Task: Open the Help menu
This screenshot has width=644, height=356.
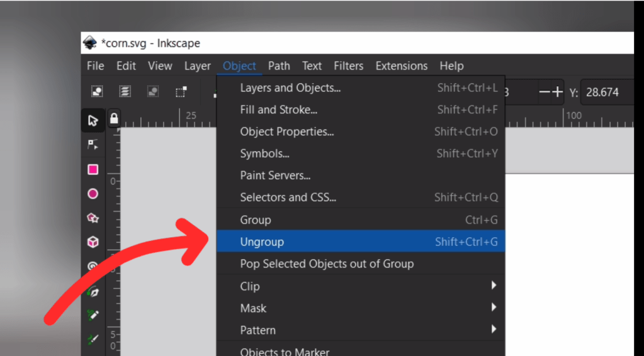Action: (451, 66)
